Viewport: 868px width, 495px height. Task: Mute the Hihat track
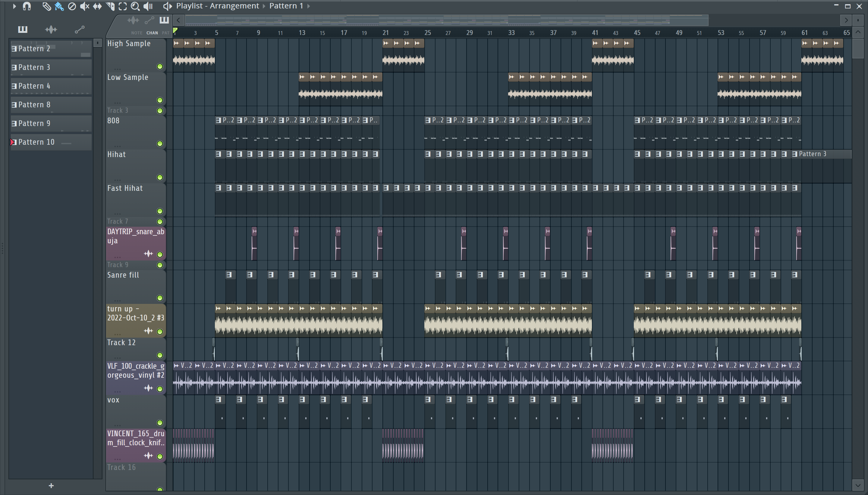click(x=160, y=178)
